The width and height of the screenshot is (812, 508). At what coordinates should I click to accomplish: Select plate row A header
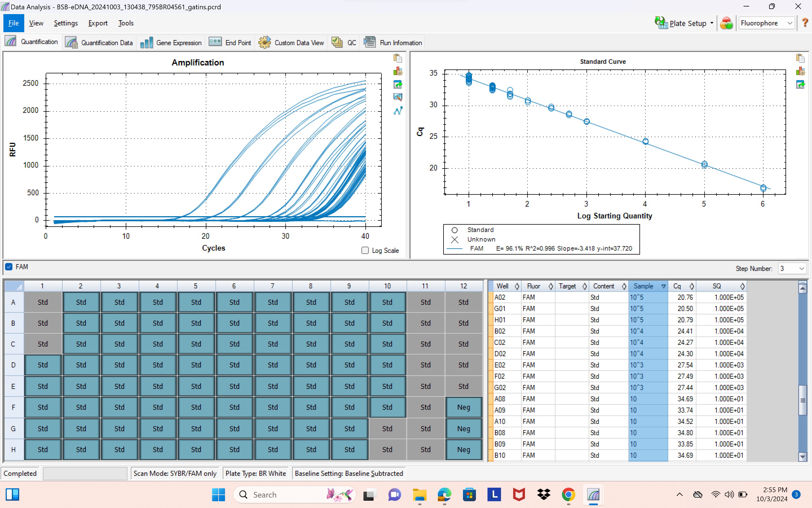(x=14, y=302)
